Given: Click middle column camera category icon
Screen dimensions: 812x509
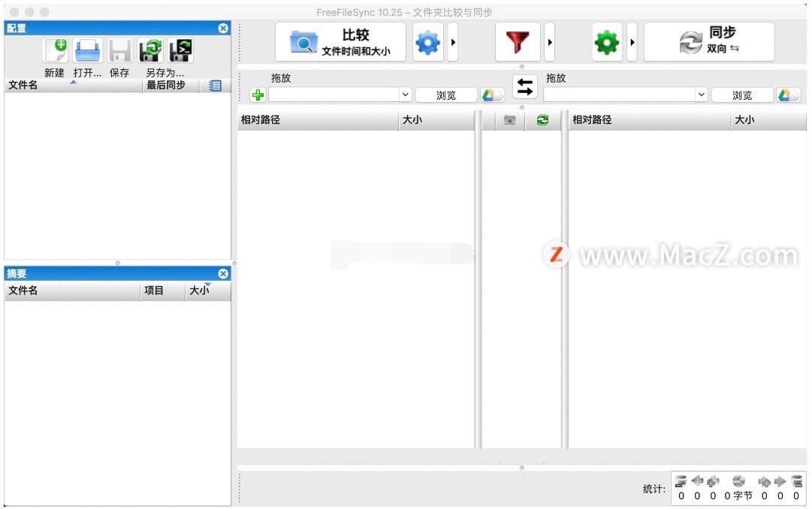Looking at the screenshot, I should click(510, 120).
